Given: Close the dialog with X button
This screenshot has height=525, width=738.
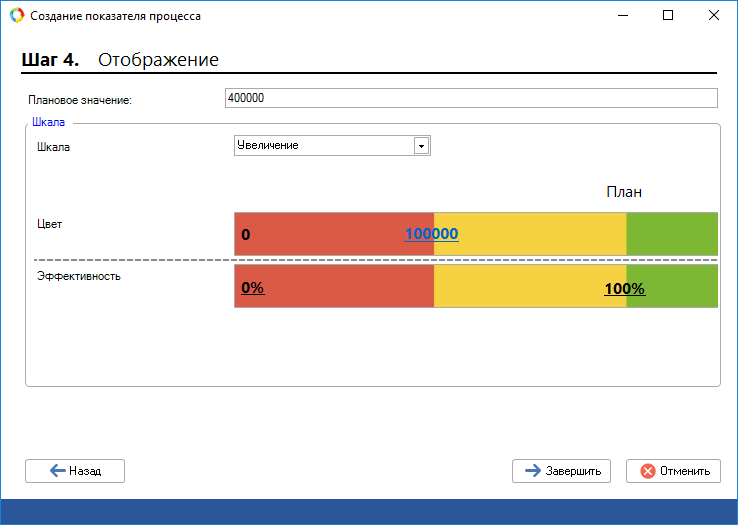Looking at the screenshot, I should (x=714, y=16).
